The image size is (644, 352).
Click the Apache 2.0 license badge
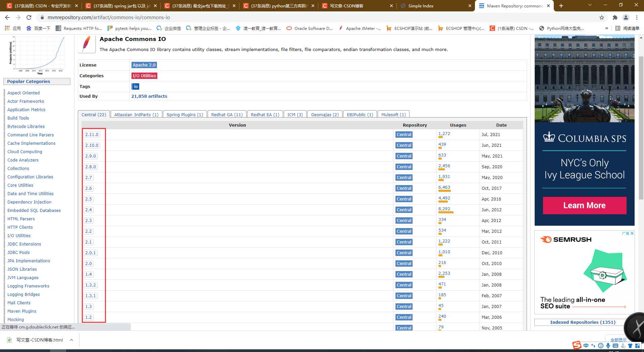[144, 65]
